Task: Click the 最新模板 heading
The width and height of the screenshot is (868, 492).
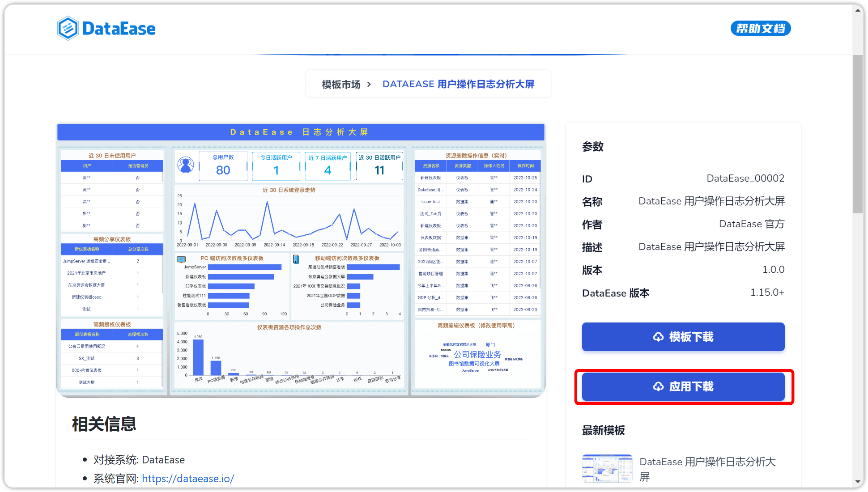Action: point(603,430)
